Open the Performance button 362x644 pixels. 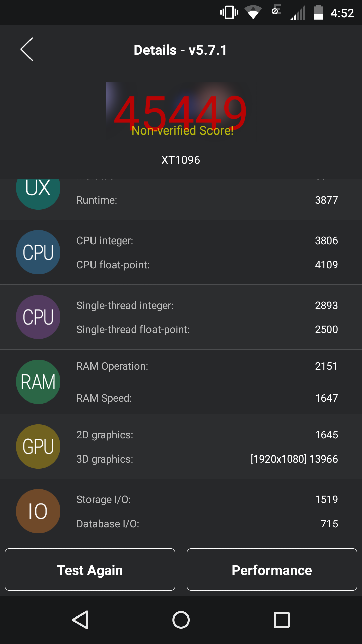click(x=272, y=570)
